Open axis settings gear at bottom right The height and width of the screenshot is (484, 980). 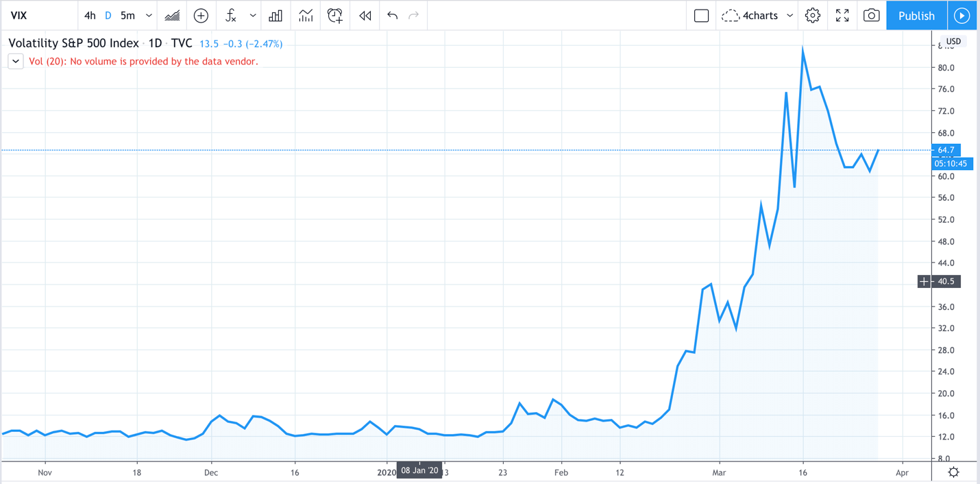point(953,472)
